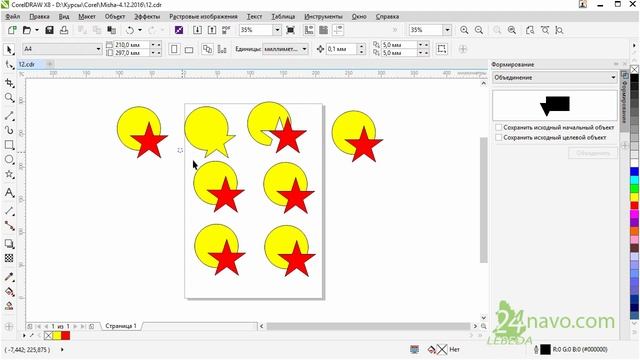The width and height of the screenshot is (640, 360).
Task: Open second 35% zoom dropdown arrow
Action: click(447, 30)
